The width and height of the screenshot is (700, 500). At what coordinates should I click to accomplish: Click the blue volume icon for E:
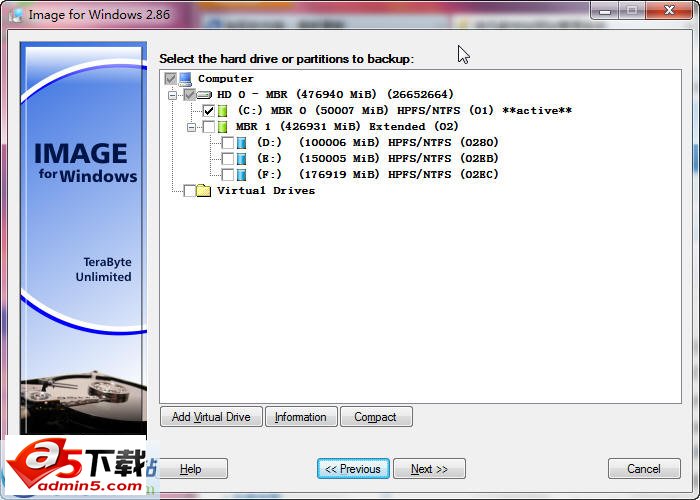tap(242, 159)
